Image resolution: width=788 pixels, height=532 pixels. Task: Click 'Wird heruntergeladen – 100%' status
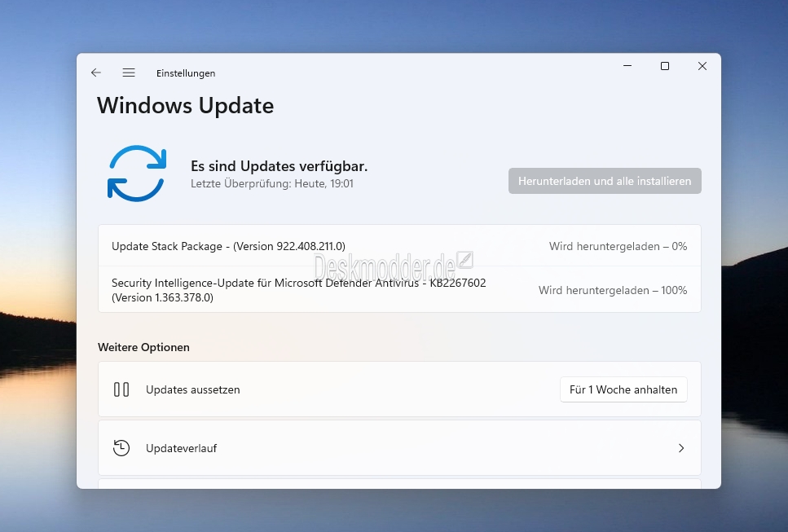pyautogui.click(x=613, y=290)
